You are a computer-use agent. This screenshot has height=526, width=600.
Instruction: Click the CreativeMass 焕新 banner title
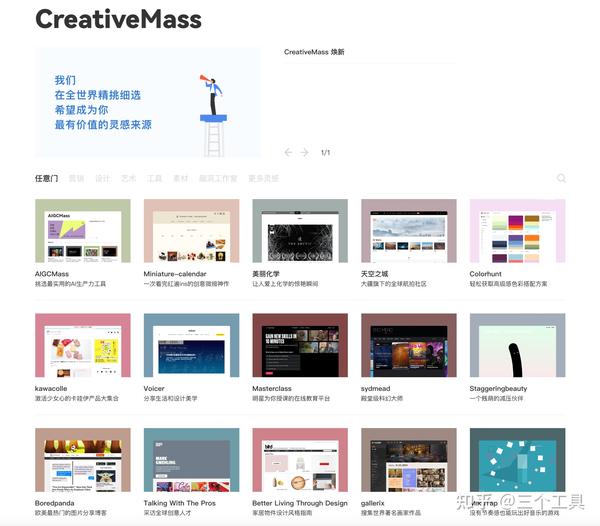tap(314, 52)
